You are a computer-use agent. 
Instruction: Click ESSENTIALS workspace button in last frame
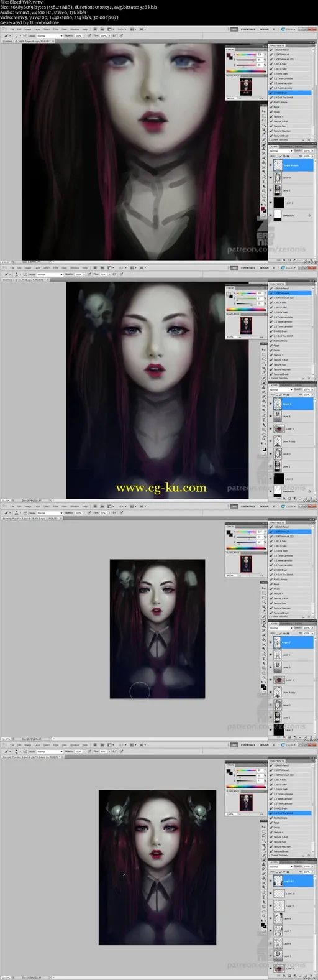pyautogui.click(x=248, y=745)
